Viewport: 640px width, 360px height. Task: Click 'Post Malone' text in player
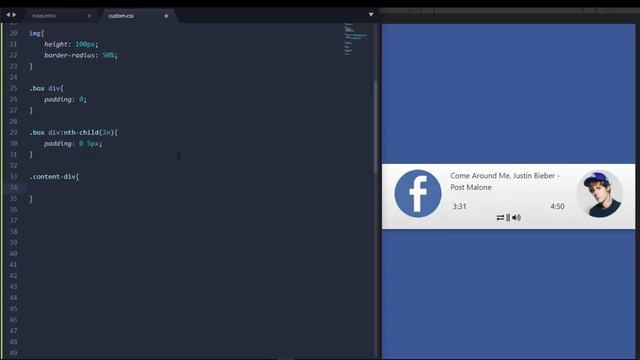coord(471,187)
